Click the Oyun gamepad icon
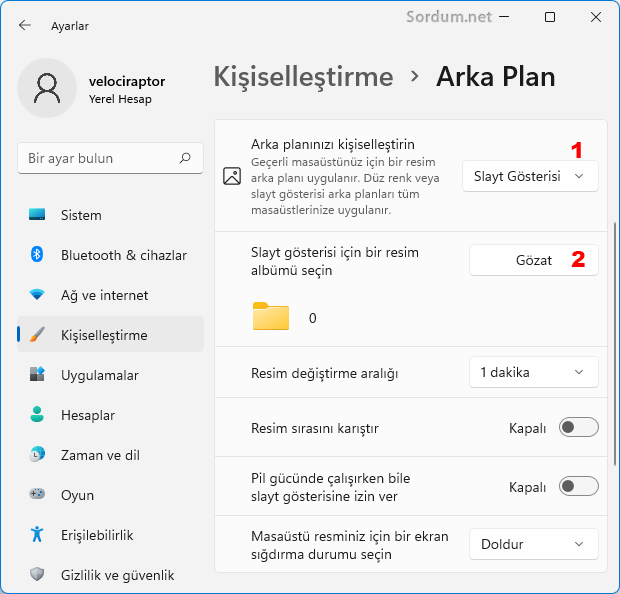The height and width of the screenshot is (594, 620). click(38, 495)
